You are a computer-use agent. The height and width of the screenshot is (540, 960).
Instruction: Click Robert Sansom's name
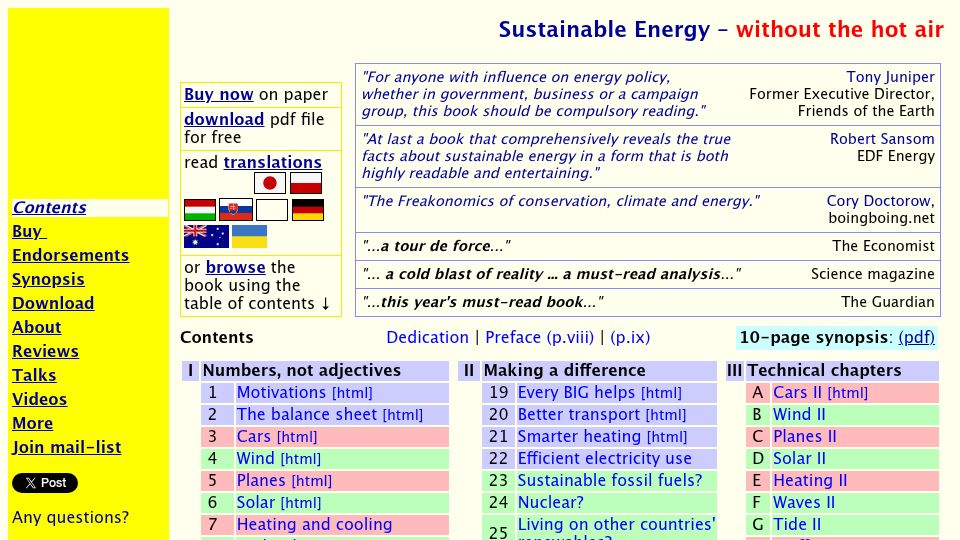pos(882,139)
